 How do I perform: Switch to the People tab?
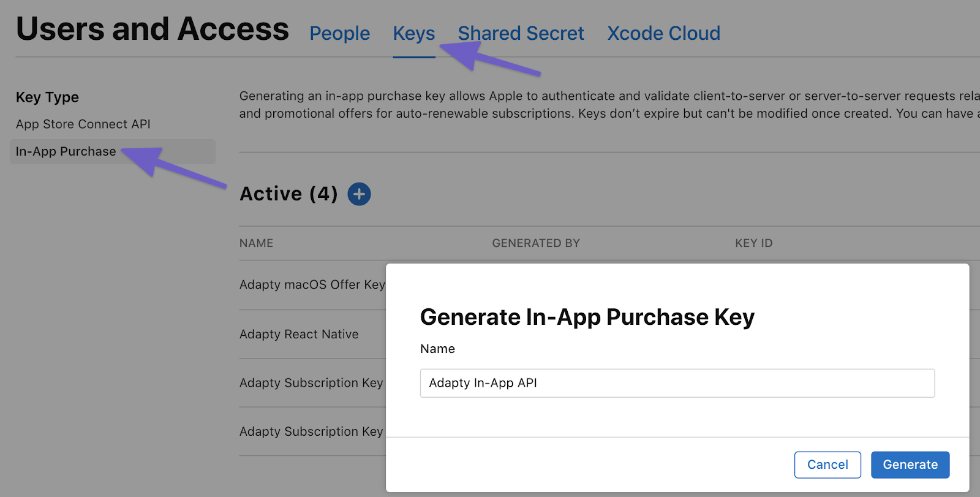[x=339, y=34]
